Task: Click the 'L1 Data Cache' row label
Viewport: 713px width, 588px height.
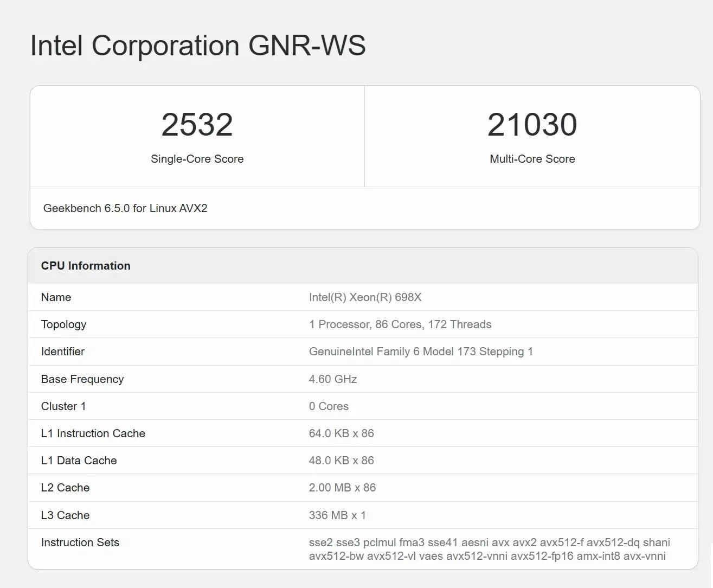Action: [x=79, y=461]
